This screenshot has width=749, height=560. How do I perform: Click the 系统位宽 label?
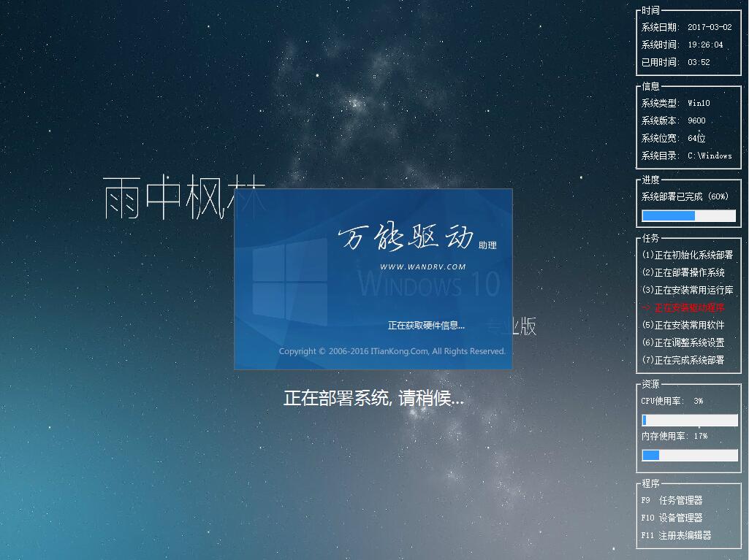click(660, 139)
